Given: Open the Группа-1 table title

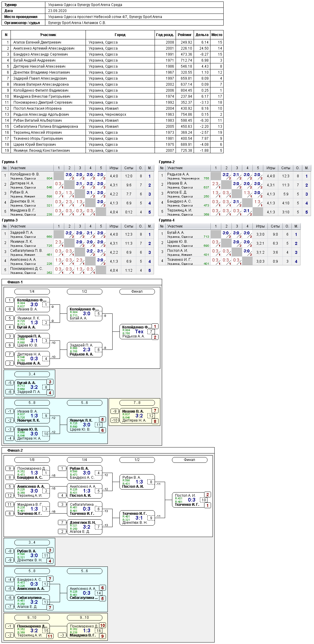Looking at the screenshot, I should 10,162.
